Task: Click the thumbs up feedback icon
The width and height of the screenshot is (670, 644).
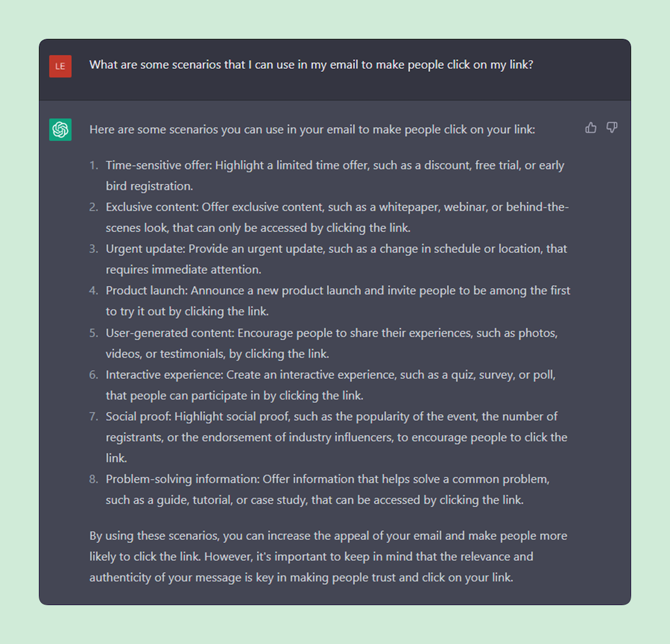Action: pos(591,128)
